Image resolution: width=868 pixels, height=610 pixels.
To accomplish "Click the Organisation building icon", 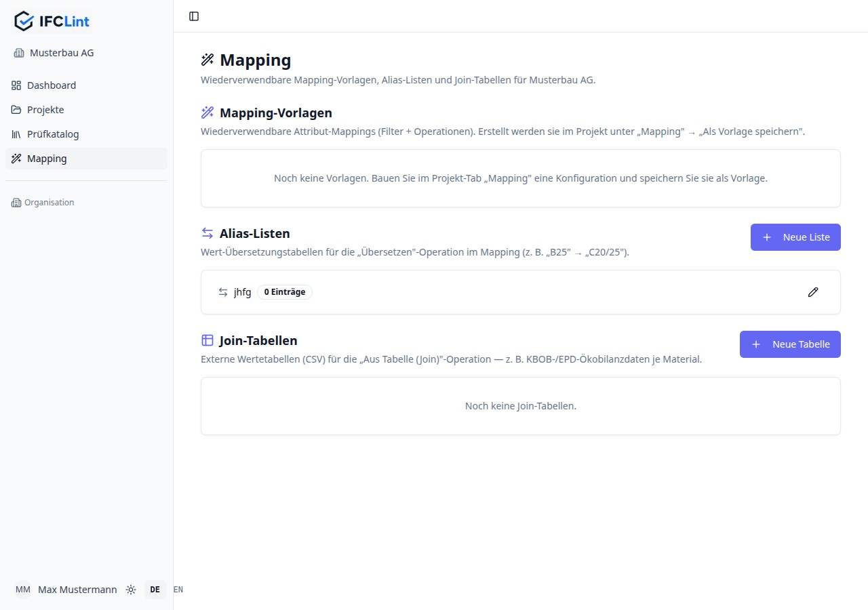I will (16, 203).
